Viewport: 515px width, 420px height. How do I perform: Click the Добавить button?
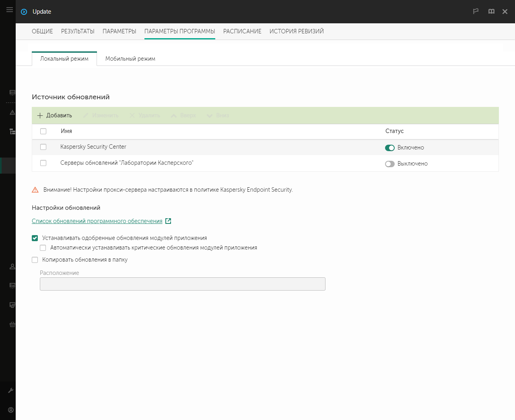55,115
